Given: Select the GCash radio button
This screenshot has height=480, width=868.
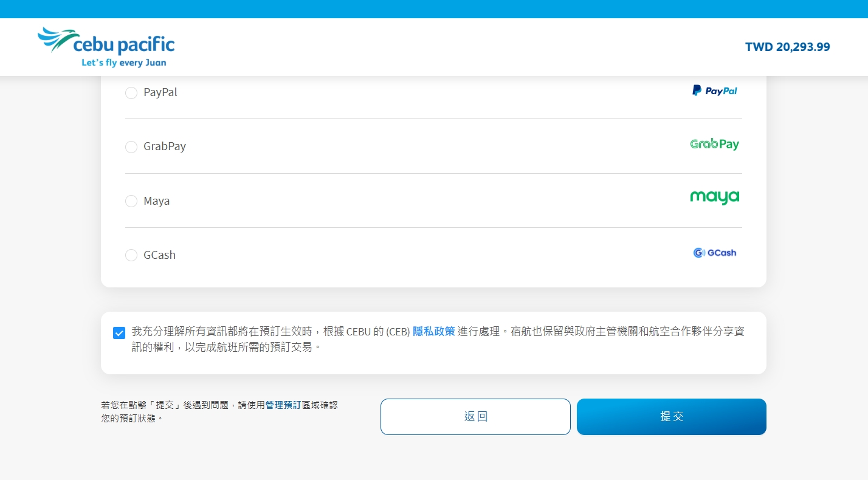Looking at the screenshot, I should 131,255.
